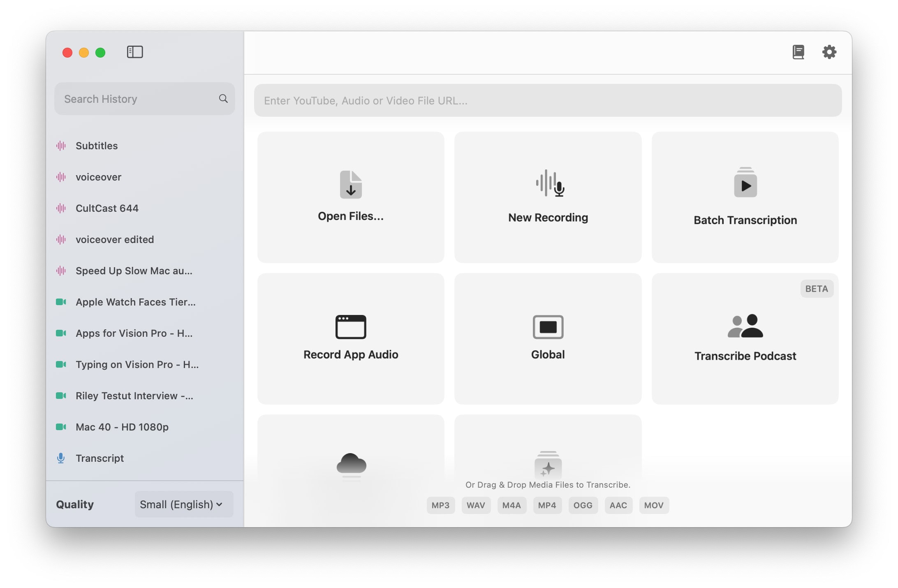Click the Global screen icon
The height and width of the screenshot is (588, 898).
tap(548, 327)
